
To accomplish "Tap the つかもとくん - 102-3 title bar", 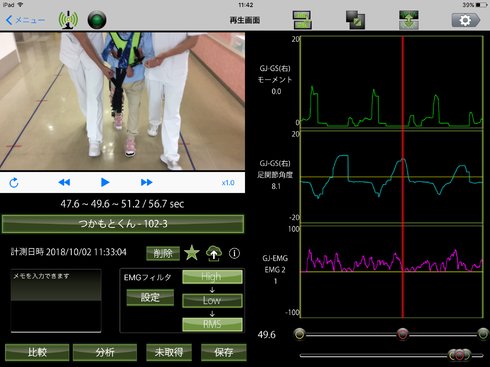I will pyautogui.click(x=123, y=224).
